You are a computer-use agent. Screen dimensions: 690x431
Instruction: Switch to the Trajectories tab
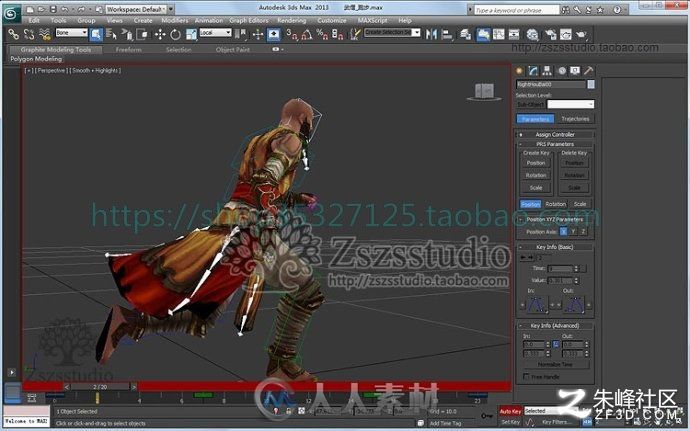(575, 119)
